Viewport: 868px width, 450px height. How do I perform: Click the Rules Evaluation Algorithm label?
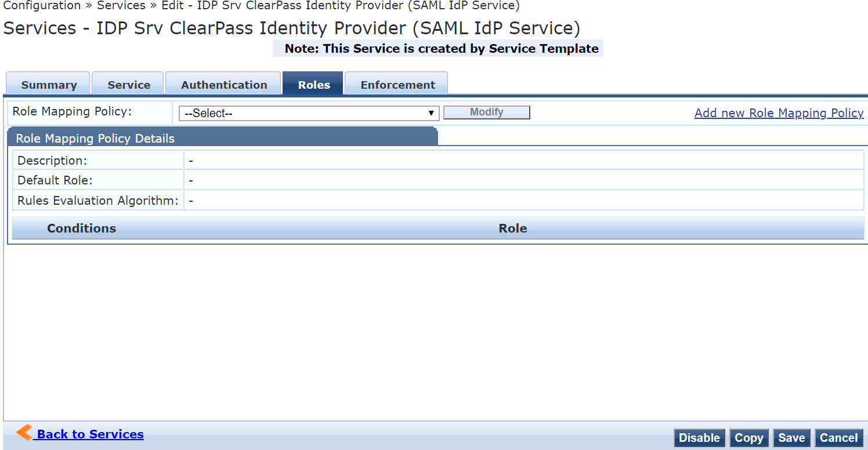[x=98, y=201]
